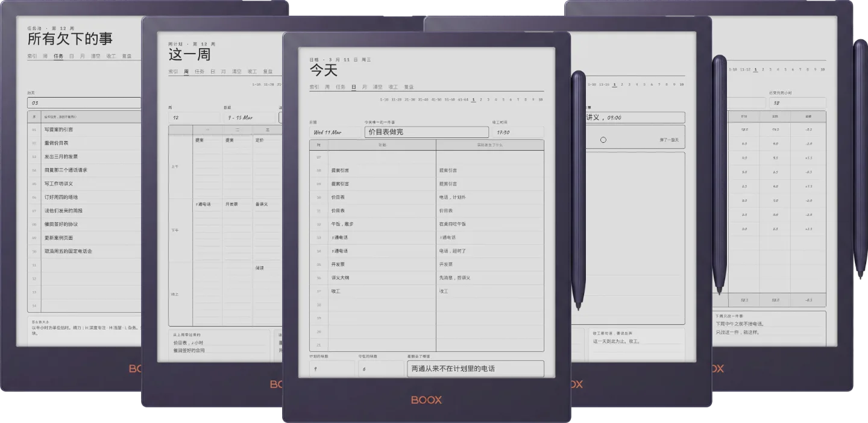Open the 索引 tab on the 今天 page

pos(314,87)
